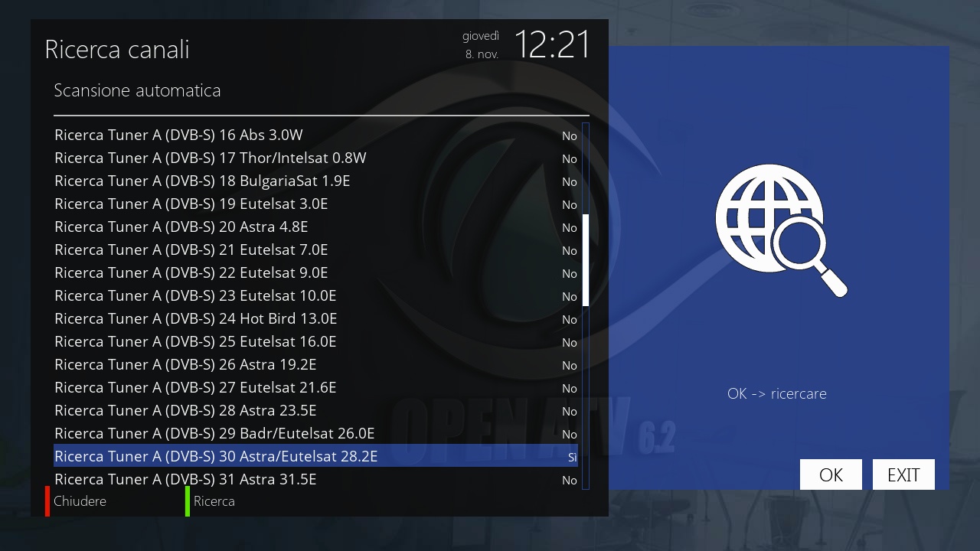Select row 22 Eutelsat 9.0E
The width and height of the screenshot is (980, 551).
click(315, 272)
